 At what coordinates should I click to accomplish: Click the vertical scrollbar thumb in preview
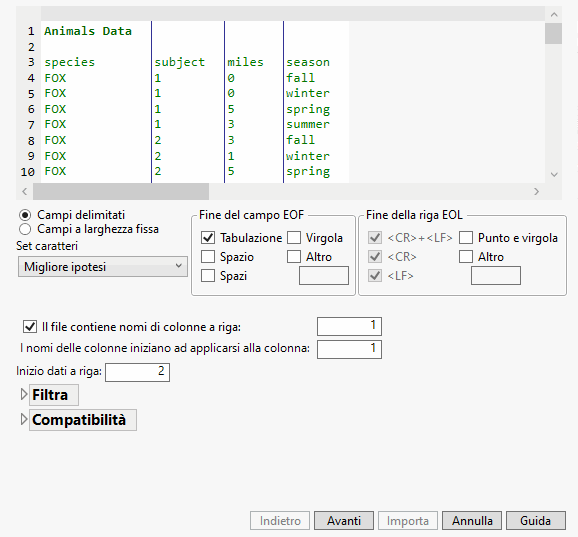pyautogui.click(x=554, y=34)
